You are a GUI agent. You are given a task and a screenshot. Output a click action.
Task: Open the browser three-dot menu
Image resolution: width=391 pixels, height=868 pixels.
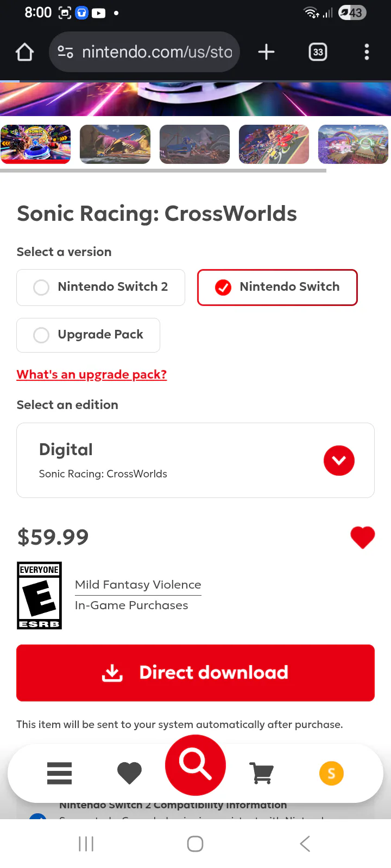tap(367, 52)
